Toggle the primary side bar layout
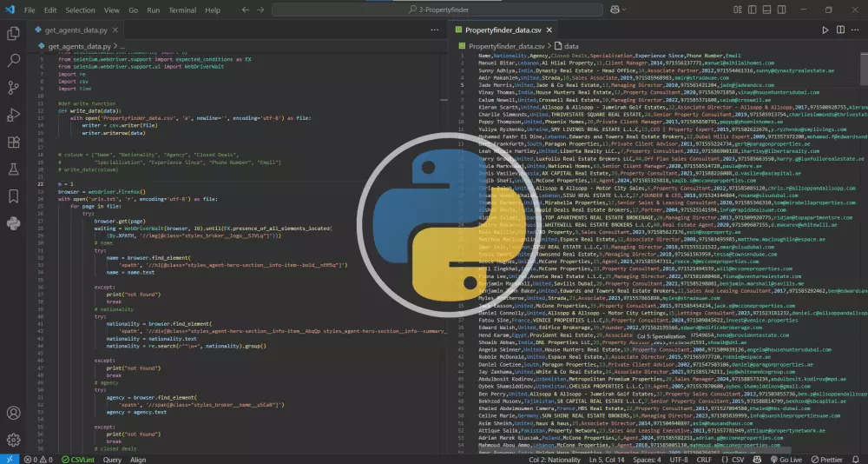 tap(753, 10)
